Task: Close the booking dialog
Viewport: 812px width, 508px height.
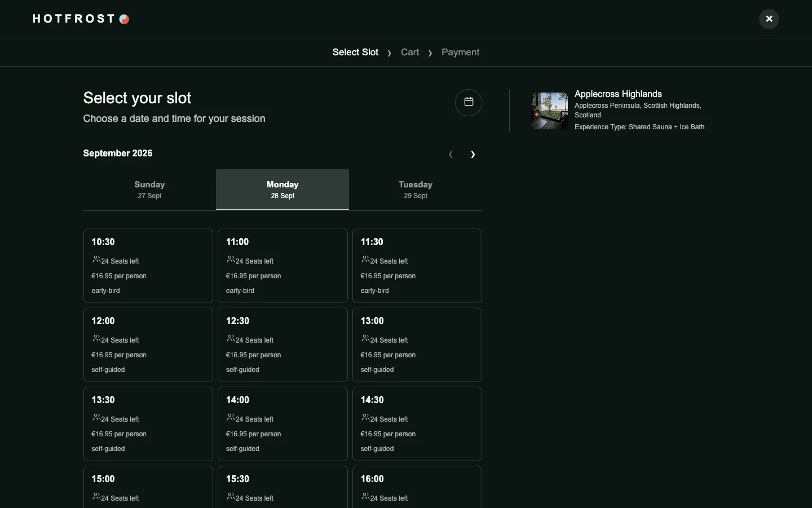Action: coord(769,19)
